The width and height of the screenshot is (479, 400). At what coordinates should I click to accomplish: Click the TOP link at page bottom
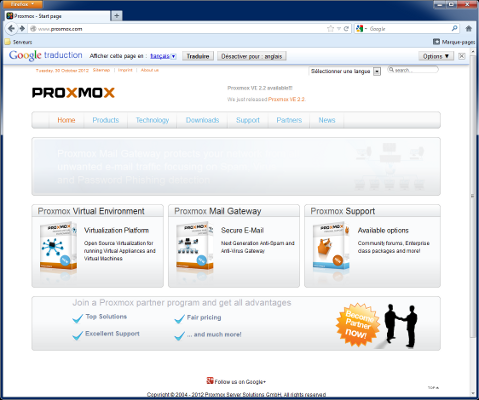coord(433,387)
